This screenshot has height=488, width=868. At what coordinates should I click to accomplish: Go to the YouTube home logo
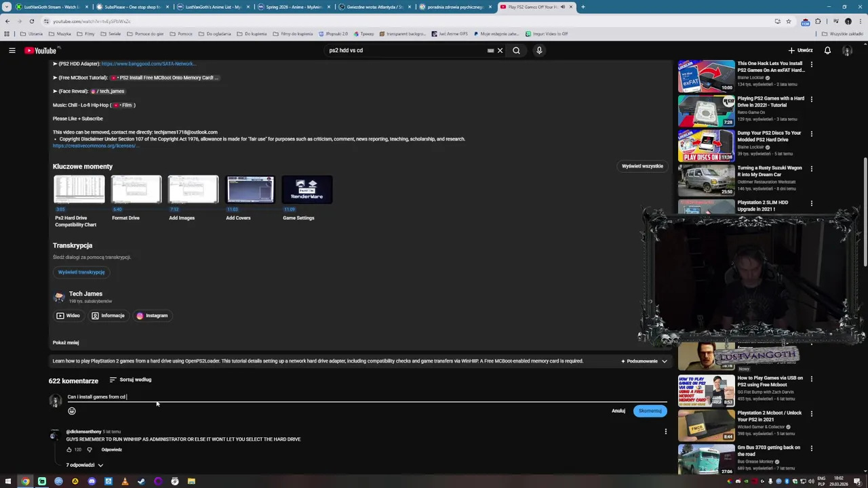(41, 50)
